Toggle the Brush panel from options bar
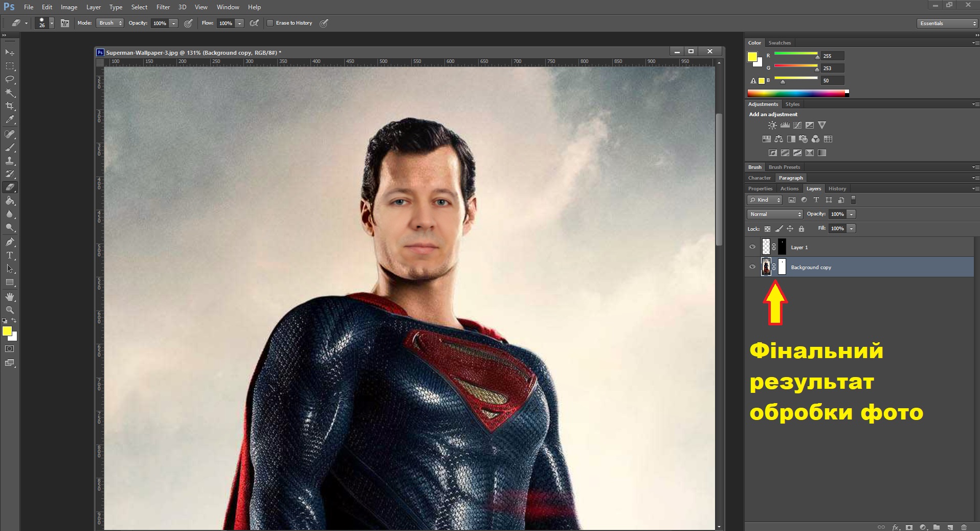The width and height of the screenshot is (980, 531). click(65, 23)
